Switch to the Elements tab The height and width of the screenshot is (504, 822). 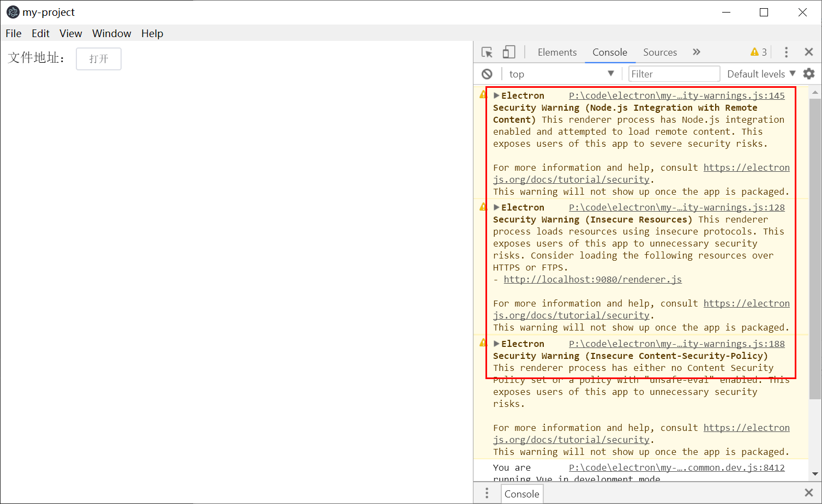557,52
